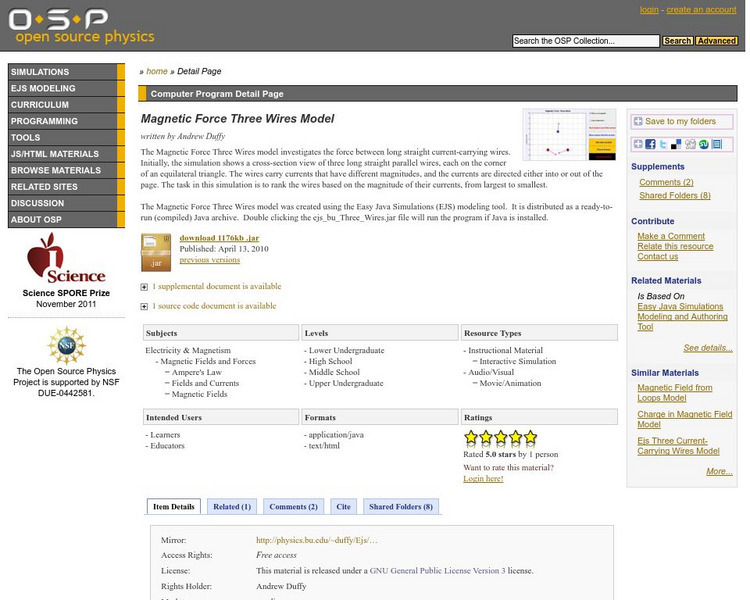This screenshot has width=750, height=600.
Task: Open the plus share-options icon
Action: (x=638, y=144)
